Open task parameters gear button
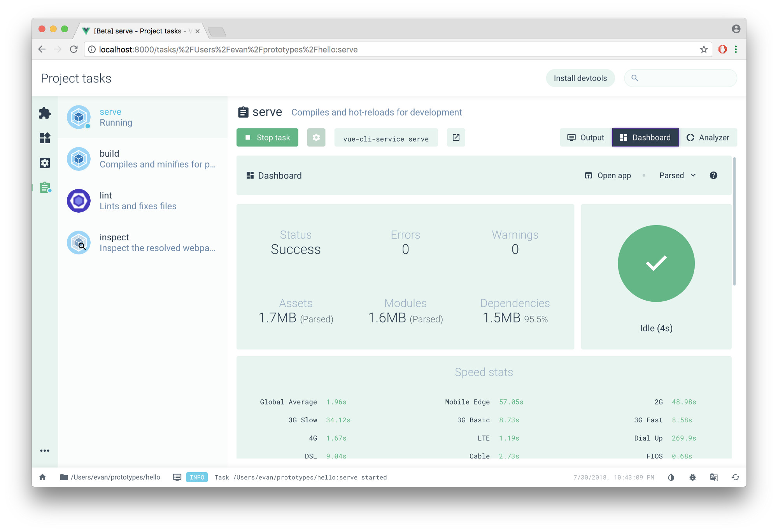The width and height of the screenshot is (778, 532). [x=316, y=137]
